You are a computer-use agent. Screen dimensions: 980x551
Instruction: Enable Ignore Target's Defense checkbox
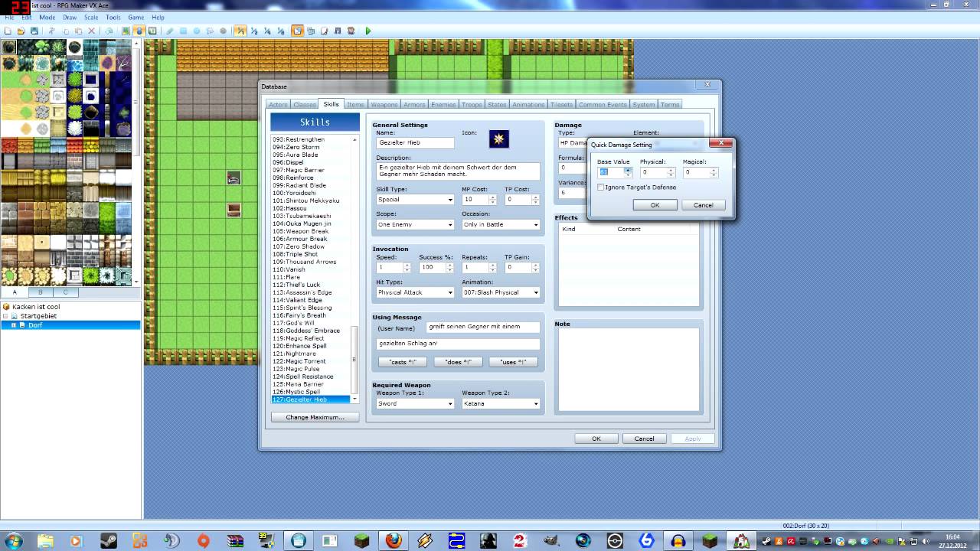[x=601, y=187]
